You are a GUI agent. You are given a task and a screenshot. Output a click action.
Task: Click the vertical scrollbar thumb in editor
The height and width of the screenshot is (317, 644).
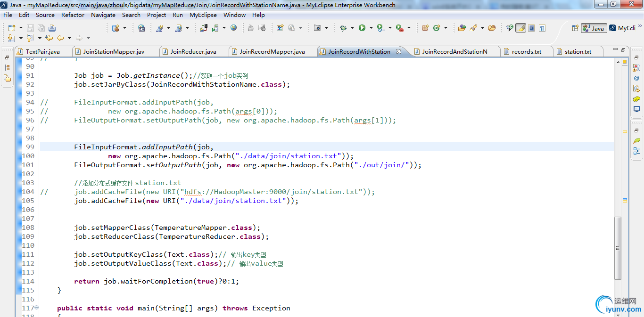click(618, 248)
